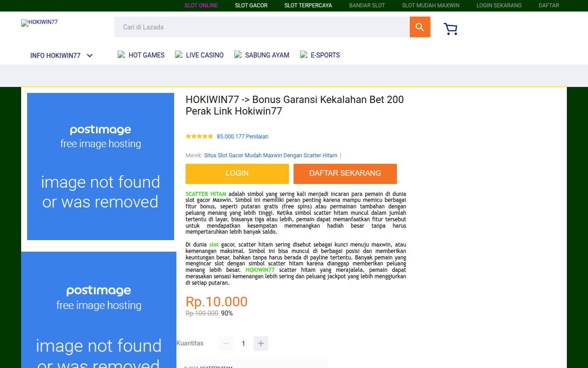Viewport: 588px width, 368px height.
Task: Open the SLOT ONLINE top link
Action: pos(201,6)
